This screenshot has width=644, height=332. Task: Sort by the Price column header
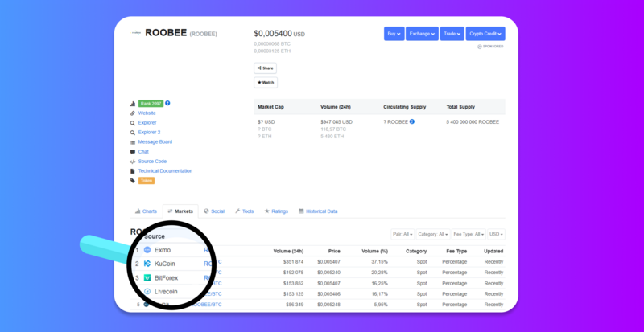pyautogui.click(x=334, y=251)
